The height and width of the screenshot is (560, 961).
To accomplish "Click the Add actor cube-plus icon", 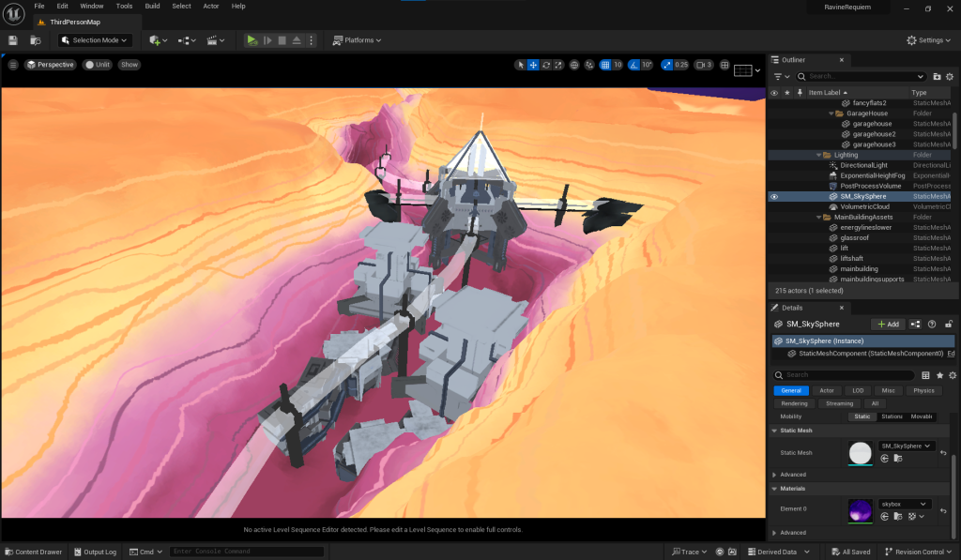I will click(158, 40).
